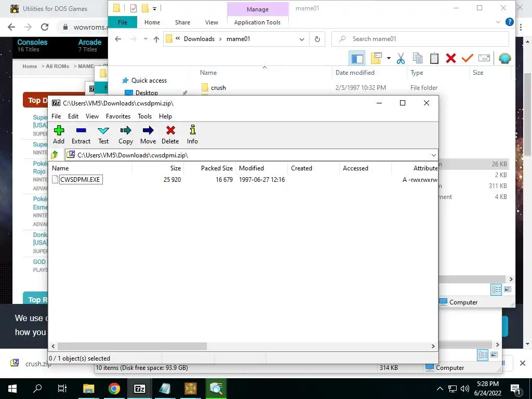Screen dimensions: 532x399
Task: Open the Share tab in Explorer
Action: pos(182,22)
